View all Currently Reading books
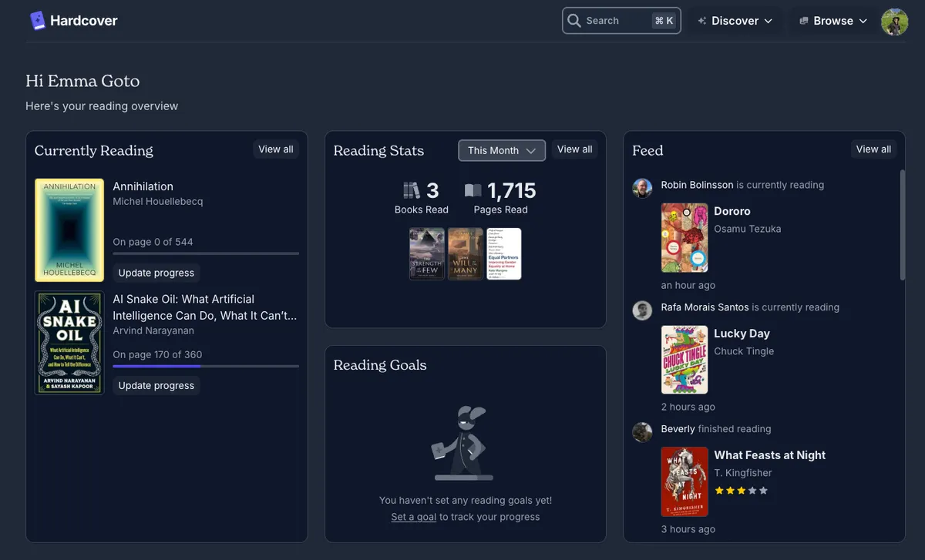Screen dimensions: 925x560 tap(275, 149)
